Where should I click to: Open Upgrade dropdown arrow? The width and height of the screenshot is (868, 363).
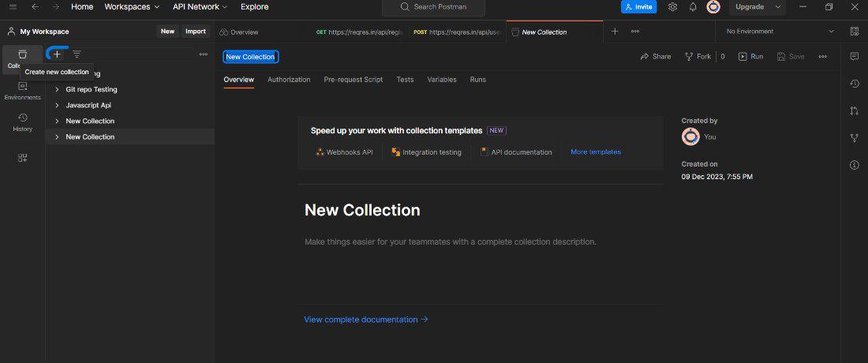pyautogui.click(x=778, y=6)
